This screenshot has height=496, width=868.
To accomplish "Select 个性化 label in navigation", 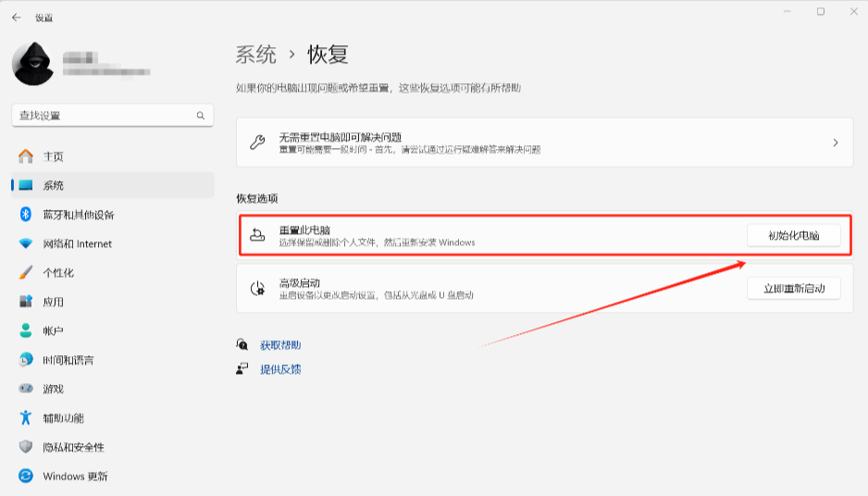I will click(58, 273).
